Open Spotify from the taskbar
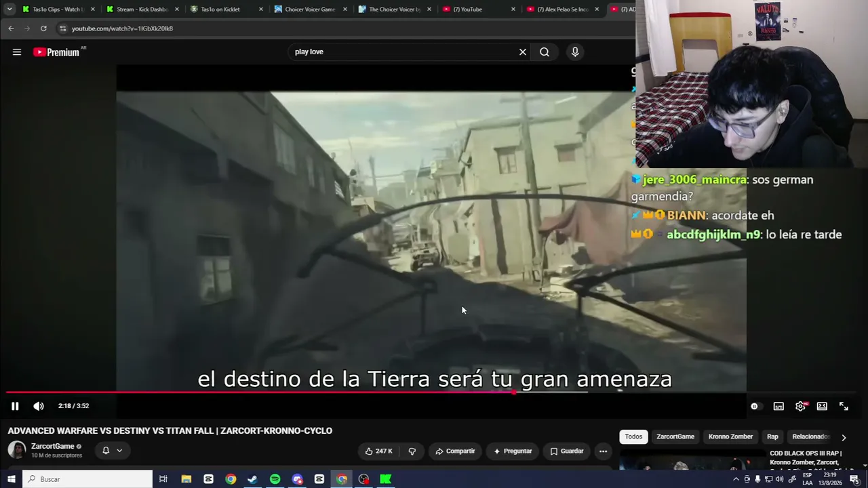The width and height of the screenshot is (868, 488). coord(275,479)
